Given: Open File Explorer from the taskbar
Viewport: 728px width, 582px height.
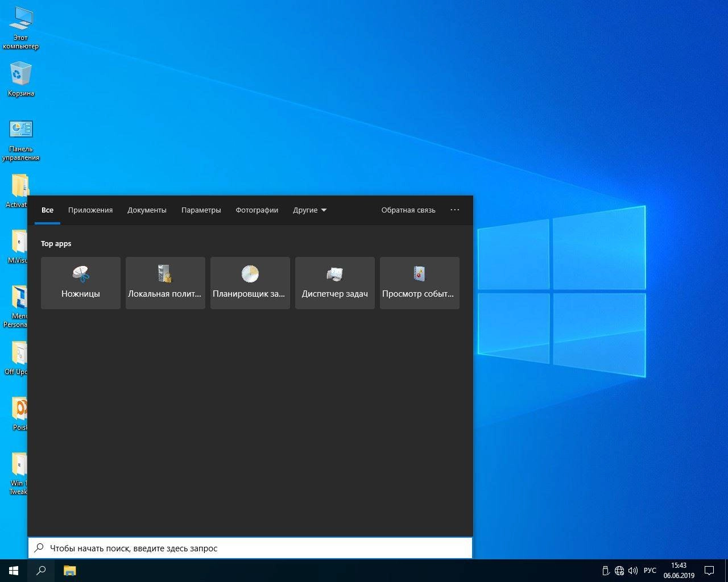Looking at the screenshot, I should click(69, 570).
